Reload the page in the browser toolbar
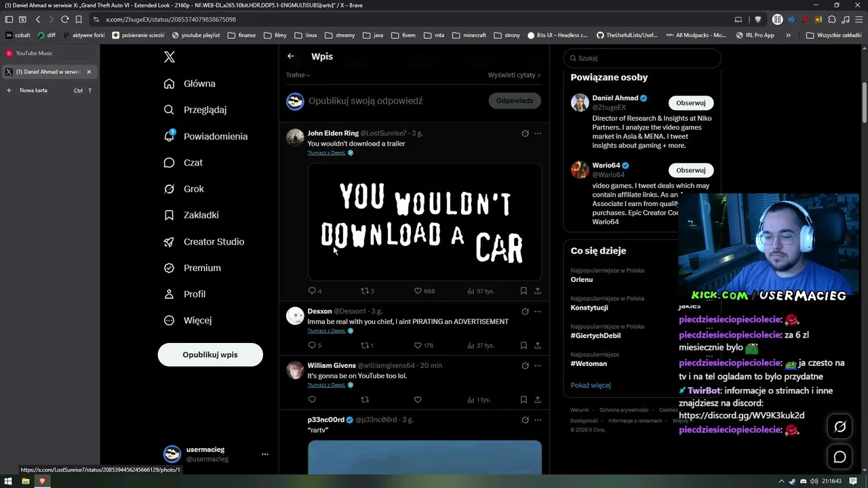 pos(64,20)
